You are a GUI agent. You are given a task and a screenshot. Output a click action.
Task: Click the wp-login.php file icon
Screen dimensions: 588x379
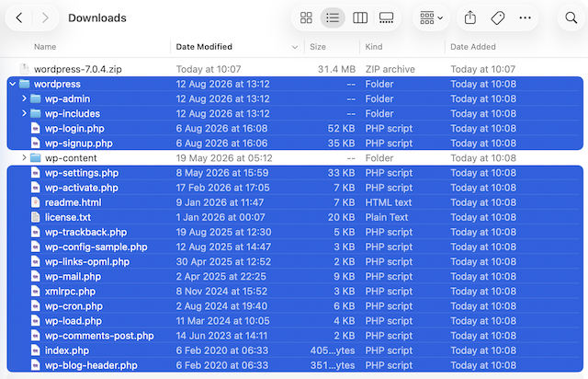point(35,128)
